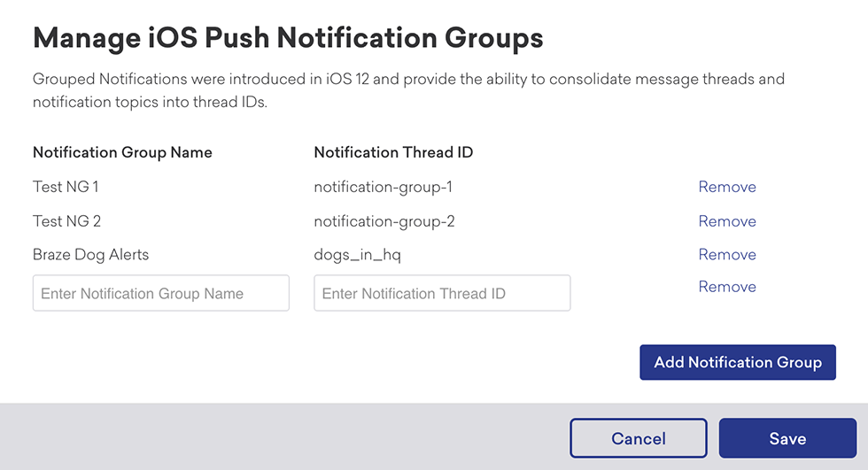Cancel the notification group changes
The width and height of the screenshot is (868, 470).
pyautogui.click(x=639, y=438)
